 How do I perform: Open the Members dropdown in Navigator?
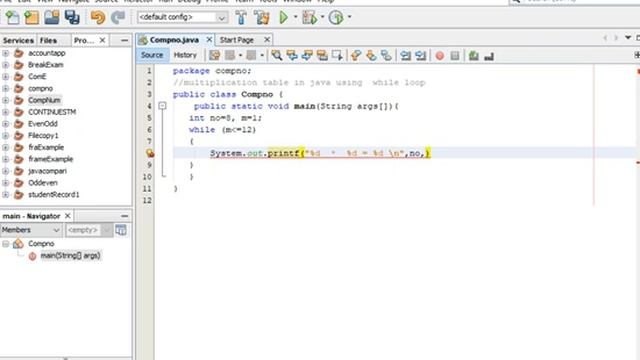pos(31,230)
